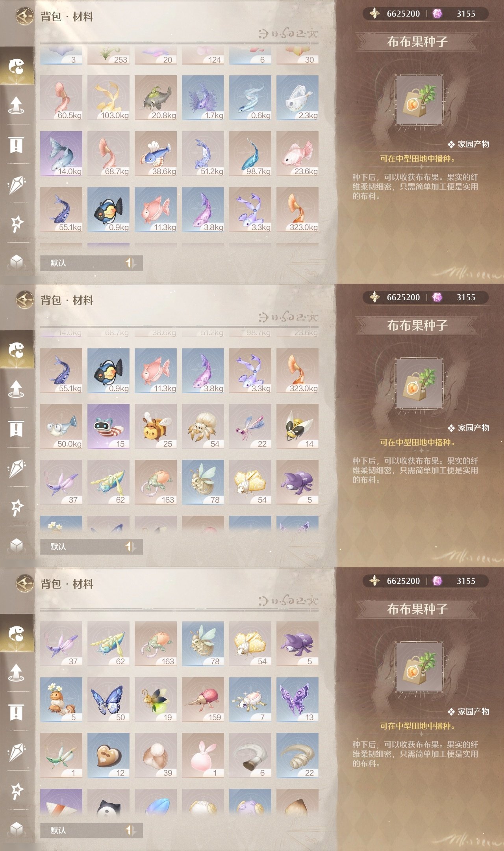
Task: Open 默认 sort dropdown in third inventory screen
Action: pyautogui.click(x=80, y=830)
